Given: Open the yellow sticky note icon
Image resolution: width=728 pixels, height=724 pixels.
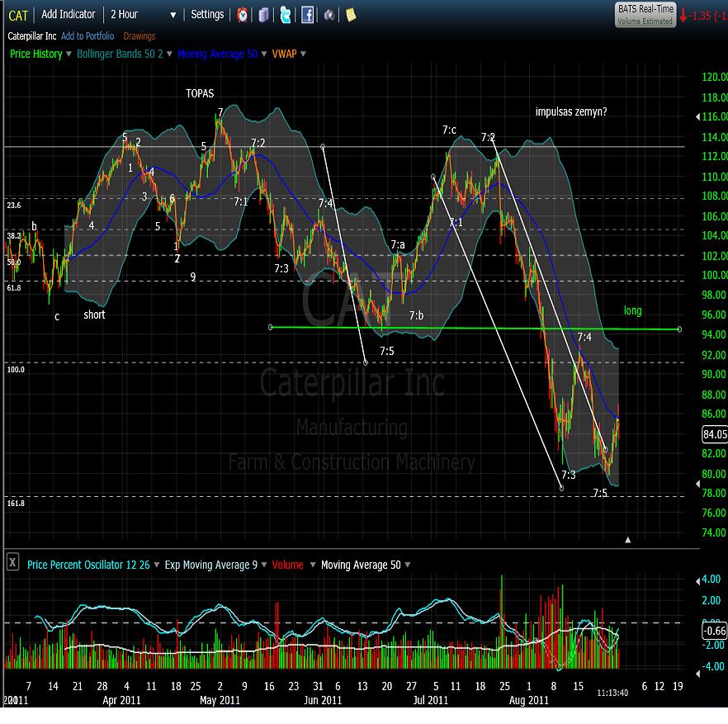Looking at the screenshot, I should pyautogui.click(x=351, y=15).
